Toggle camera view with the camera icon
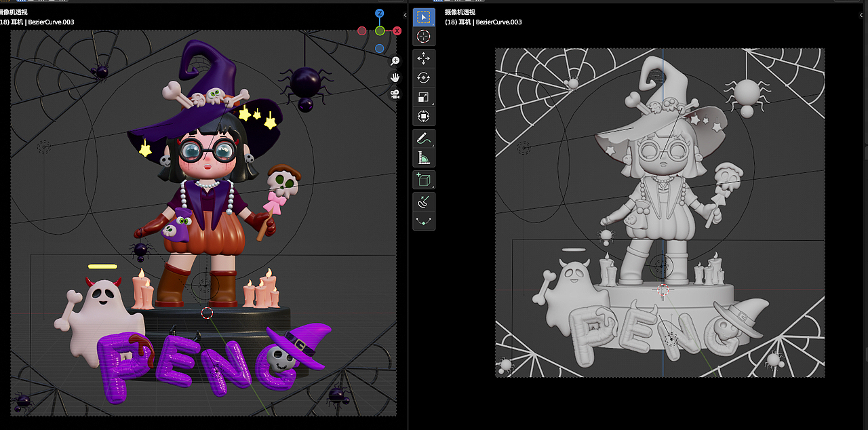This screenshot has height=430, width=868. tap(395, 94)
